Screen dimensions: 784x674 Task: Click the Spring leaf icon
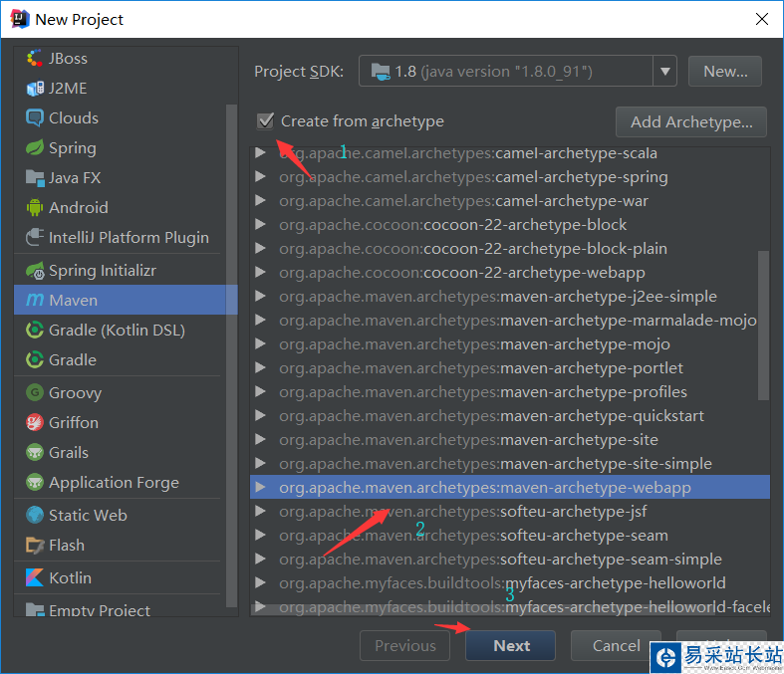pos(35,147)
